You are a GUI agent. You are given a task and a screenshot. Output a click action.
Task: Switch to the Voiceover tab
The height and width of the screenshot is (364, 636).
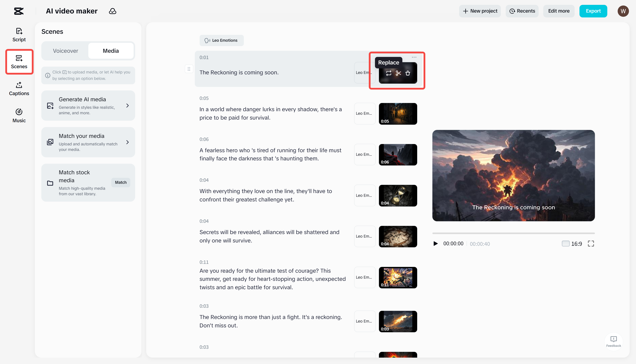(x=65, y=51)
